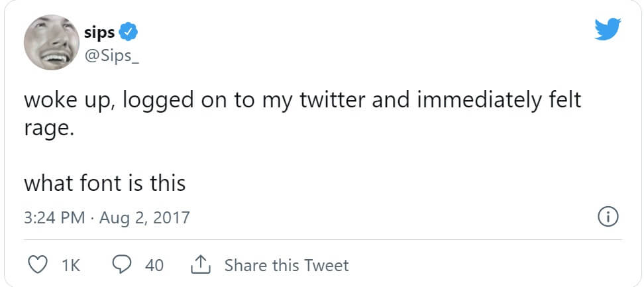This screenshot has height=287, width=644.
Task: Click the 3:24 PM time text
Action: 54,217
